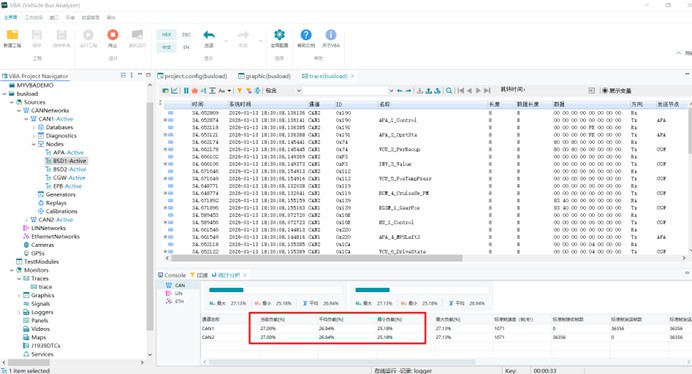Open the About VBA info icon
Image resolution: width=692 pixels, height=374 pixels.
coord(331,34)
